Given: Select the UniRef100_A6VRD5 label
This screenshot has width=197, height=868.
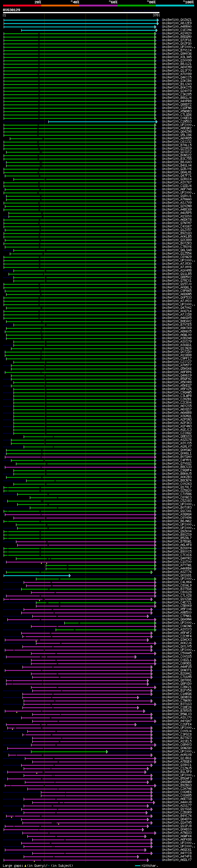Looking at the screenshot, I should (x=177, y=139).
